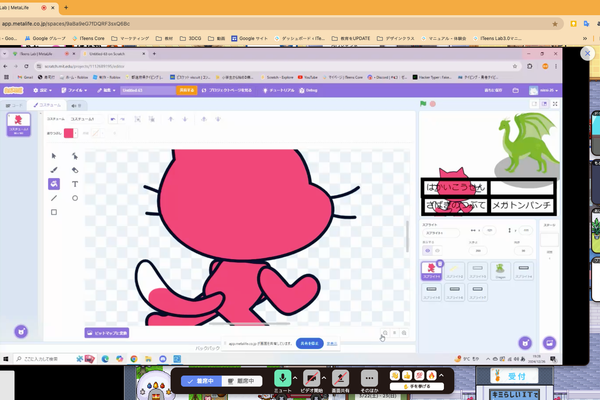Toggle the MetaLife screen share button
Image resolution: width=600 pixels, height=400 pixels.
point(340,378)
